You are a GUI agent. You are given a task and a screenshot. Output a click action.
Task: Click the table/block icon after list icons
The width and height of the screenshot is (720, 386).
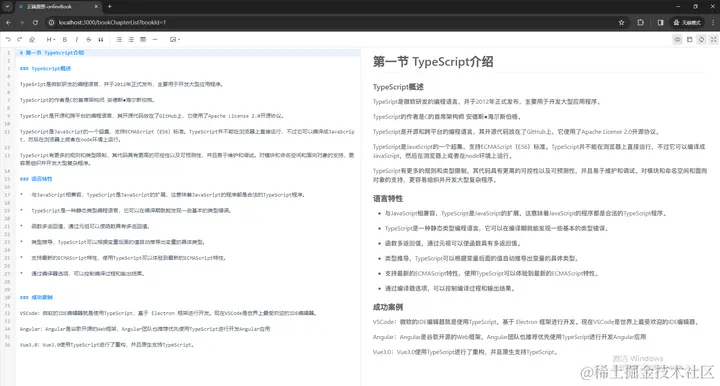click(x=143, y=39)
